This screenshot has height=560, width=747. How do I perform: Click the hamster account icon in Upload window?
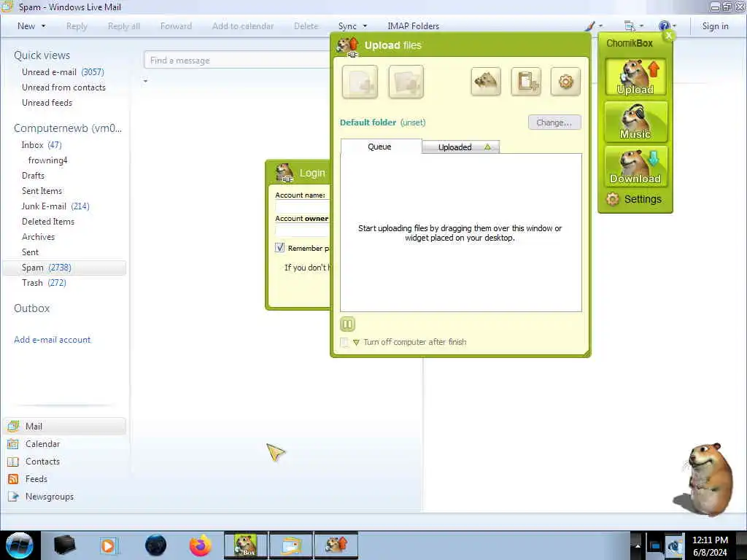[x=485, y=82]
